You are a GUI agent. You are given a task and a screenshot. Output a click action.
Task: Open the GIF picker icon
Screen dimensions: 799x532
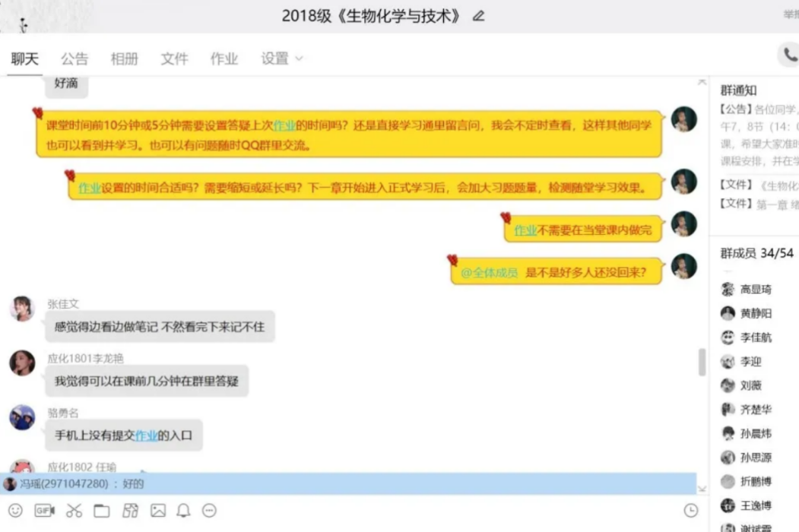click(44, 510)
